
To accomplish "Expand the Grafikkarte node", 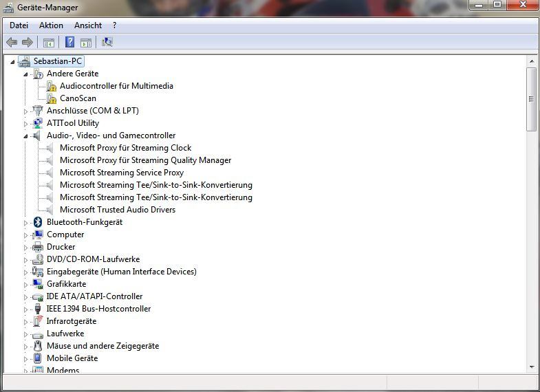I will 25,285.
